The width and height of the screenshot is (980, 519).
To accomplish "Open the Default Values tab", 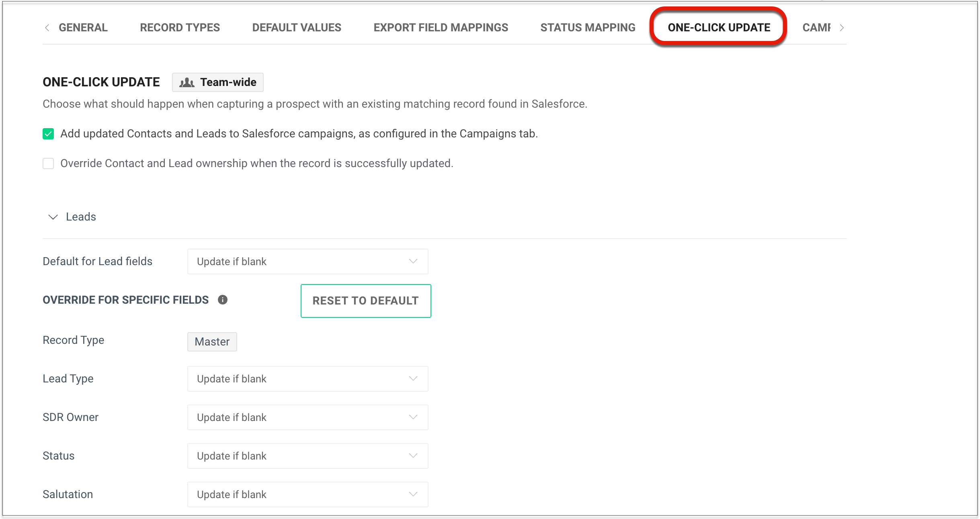I will (x=297, y=27).
